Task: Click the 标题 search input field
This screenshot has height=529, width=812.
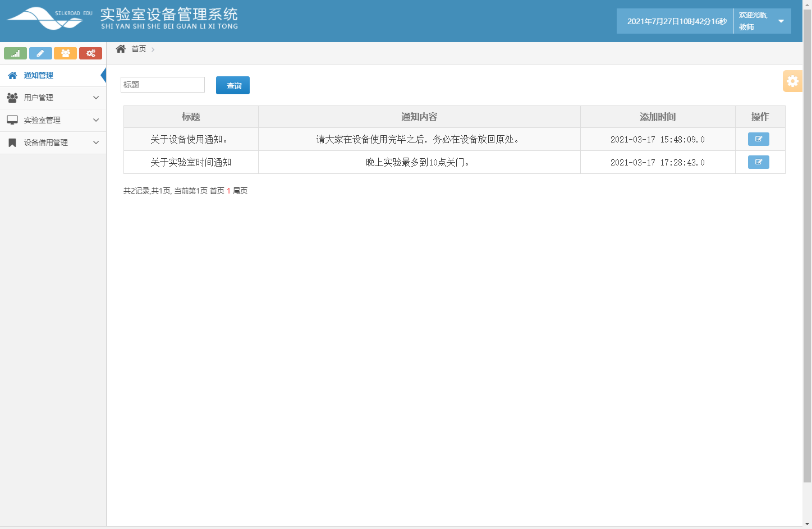Action: pos(162,85)
